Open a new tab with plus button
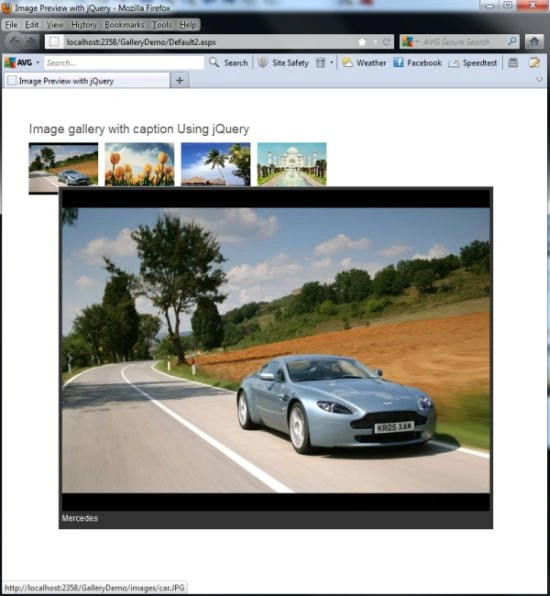 click(180, 81)
